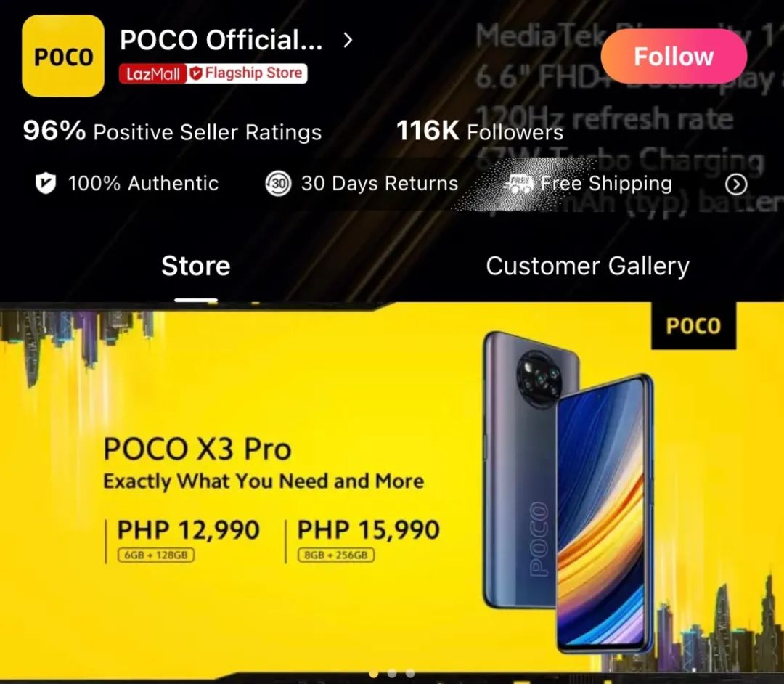
Task: Jump to the third banner carousel dot
Action: 410,674
